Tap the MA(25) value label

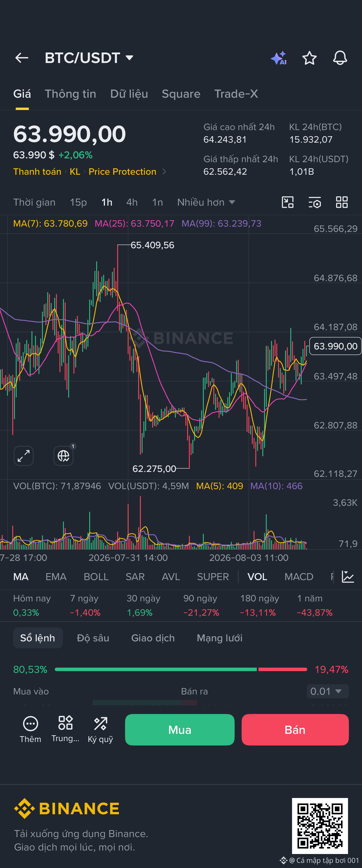(134, 223)
